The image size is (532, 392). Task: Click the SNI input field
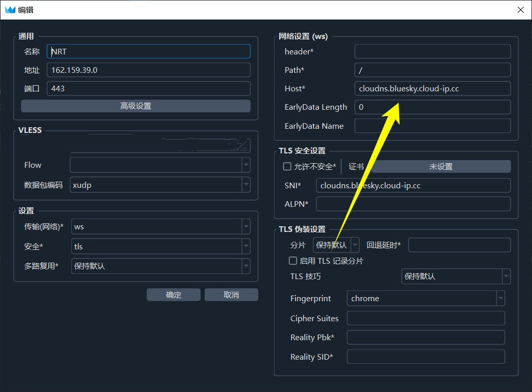point(413,185)
